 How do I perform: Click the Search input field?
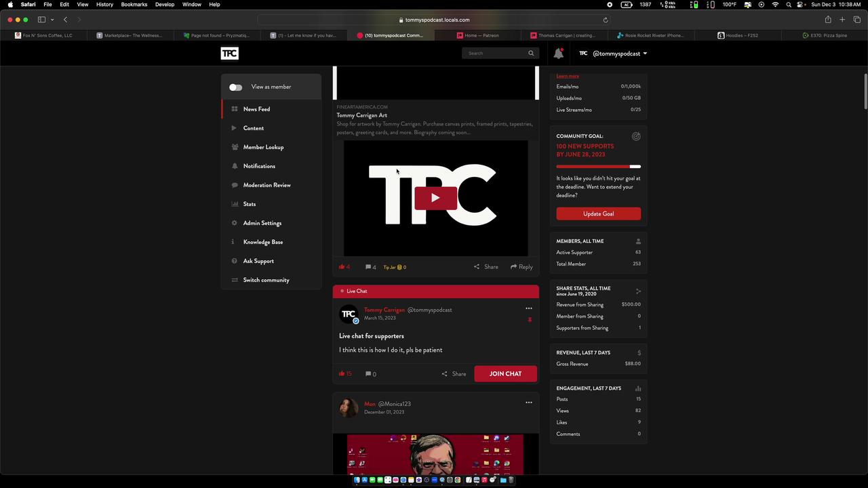(x=495, y=53)
